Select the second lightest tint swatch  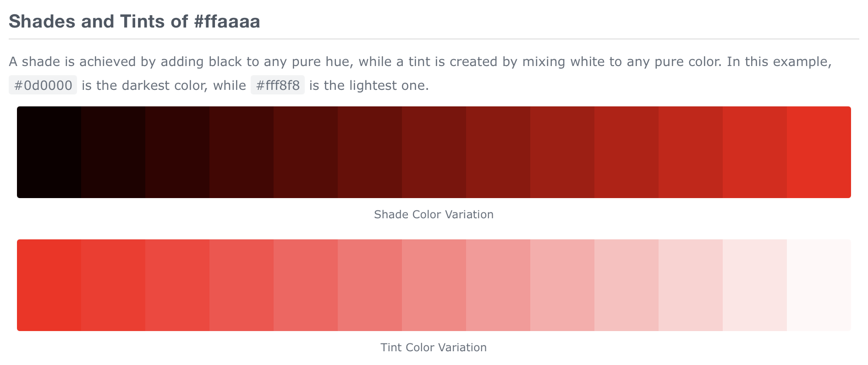pos(755,285)
